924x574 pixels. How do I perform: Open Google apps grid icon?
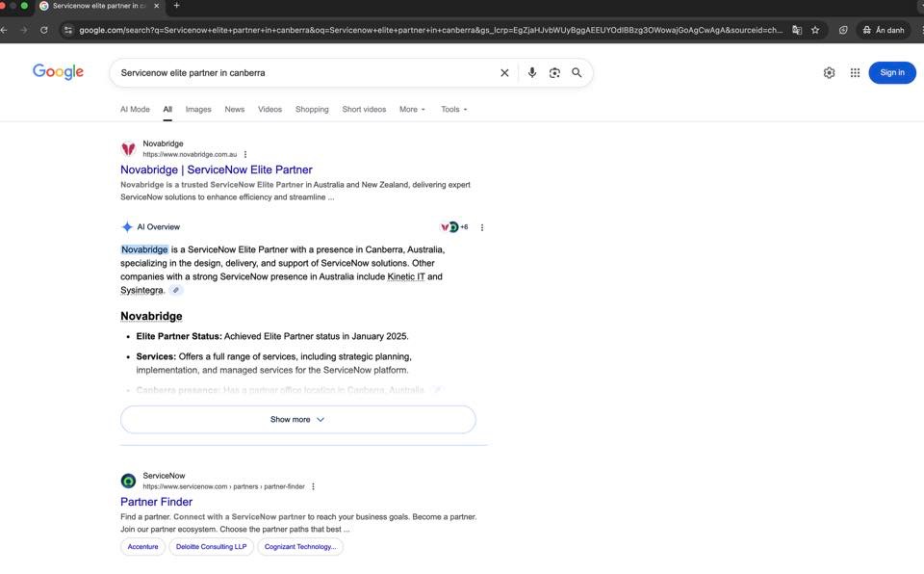[x=855, y=72]
